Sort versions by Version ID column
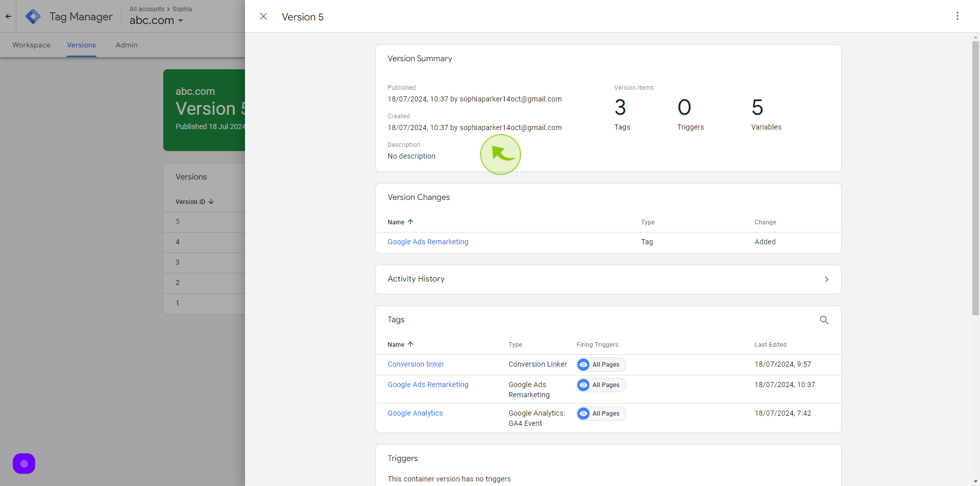The height and width of the screenshot is (486, 980). pos(194,202)
